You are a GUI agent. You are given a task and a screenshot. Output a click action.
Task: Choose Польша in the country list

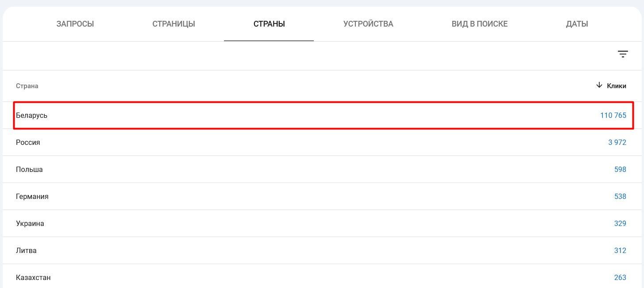(x=29, y=170)
